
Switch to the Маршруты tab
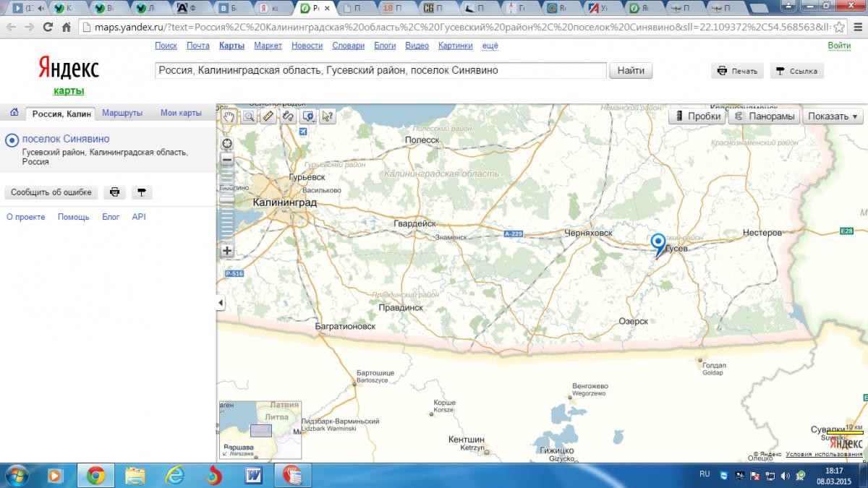pos(122,113)
